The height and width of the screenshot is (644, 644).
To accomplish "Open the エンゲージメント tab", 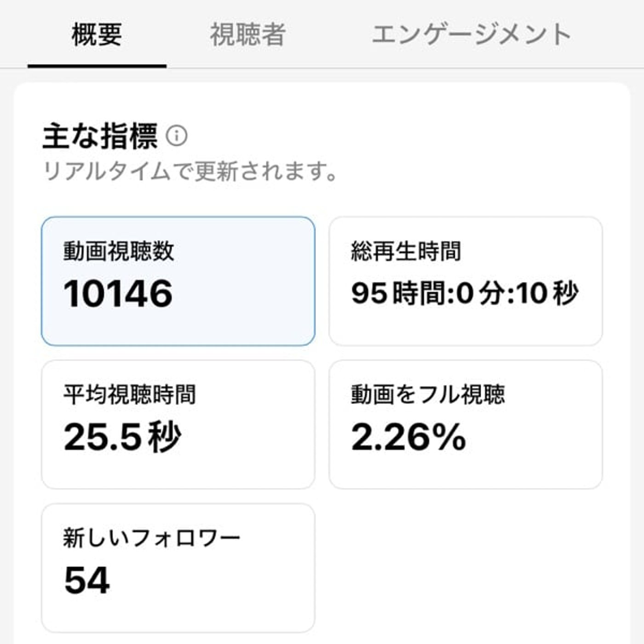I will tap(471, 34).
